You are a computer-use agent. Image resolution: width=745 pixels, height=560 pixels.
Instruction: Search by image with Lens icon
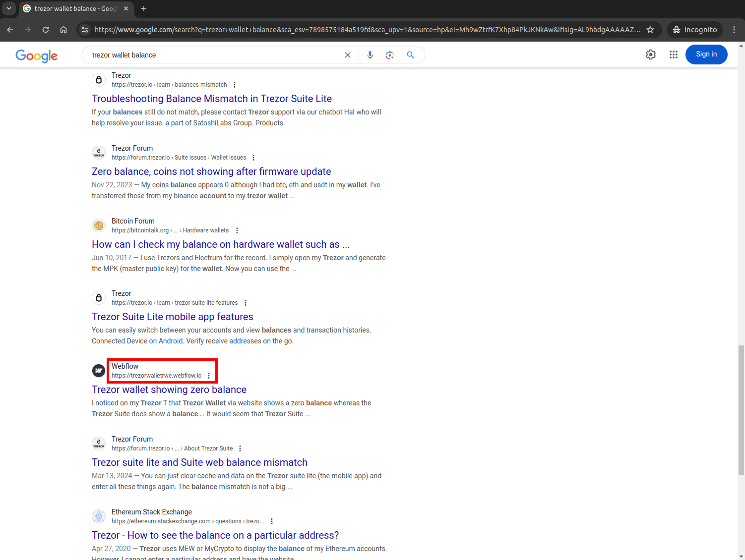[390, 55]
